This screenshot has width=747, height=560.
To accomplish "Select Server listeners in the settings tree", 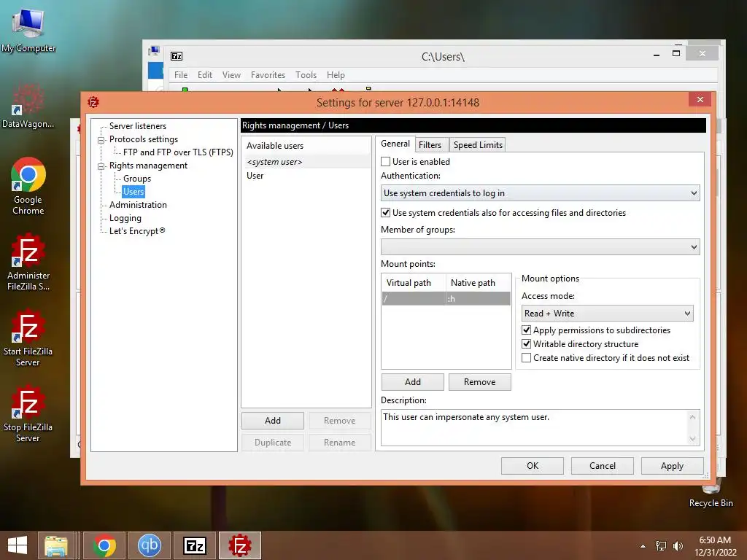I will [138, 126].
